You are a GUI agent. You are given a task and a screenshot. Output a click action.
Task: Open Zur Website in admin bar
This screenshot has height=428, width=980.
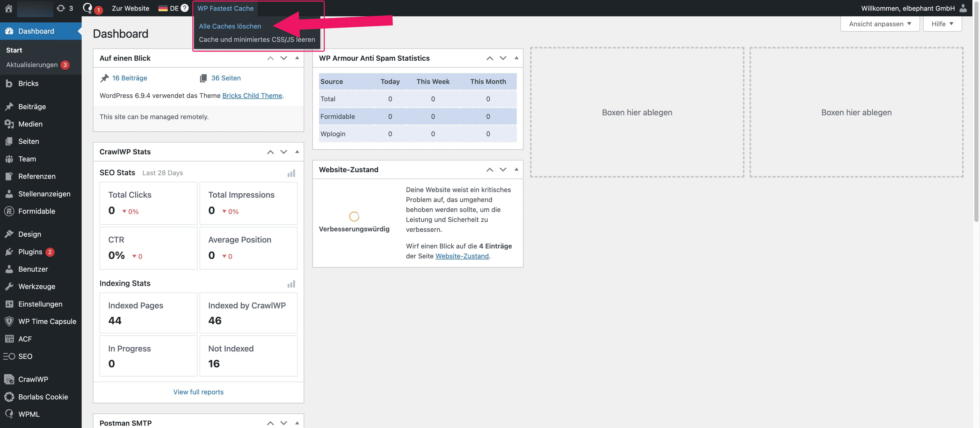pyautogui.click(x=130, y=8)
